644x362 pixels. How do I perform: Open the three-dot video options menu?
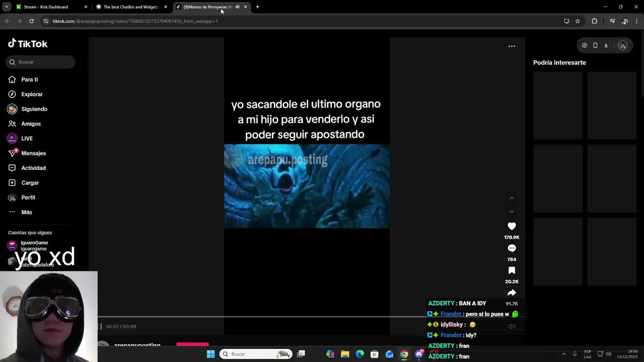tap(512, 46)
